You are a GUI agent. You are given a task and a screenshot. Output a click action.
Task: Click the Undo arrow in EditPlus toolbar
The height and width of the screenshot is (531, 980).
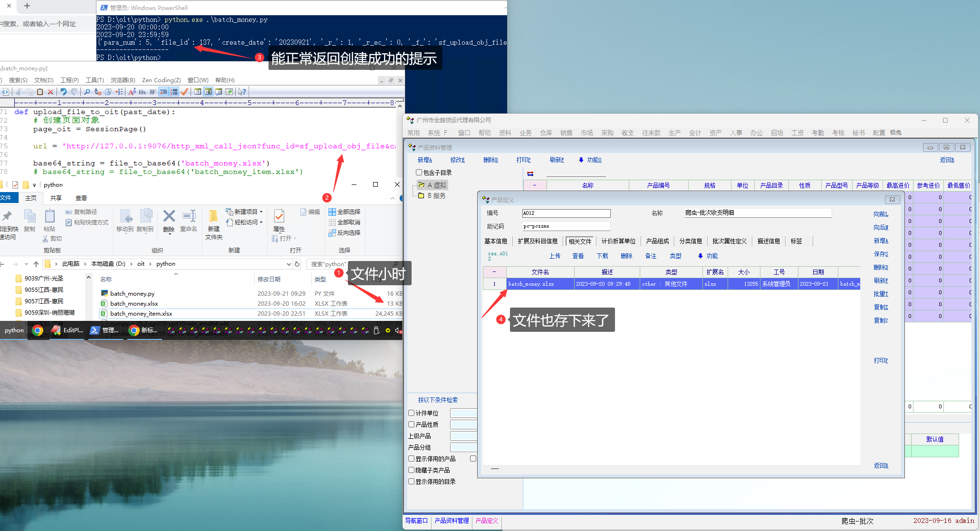pos(63,92)
